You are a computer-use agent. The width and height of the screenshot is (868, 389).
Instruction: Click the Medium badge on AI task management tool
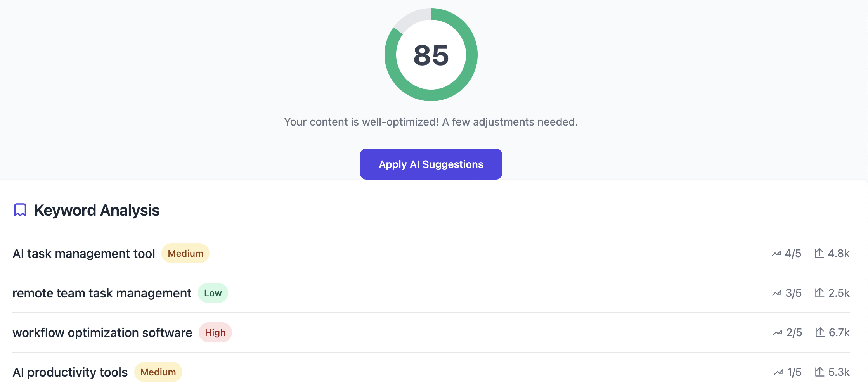185,254
